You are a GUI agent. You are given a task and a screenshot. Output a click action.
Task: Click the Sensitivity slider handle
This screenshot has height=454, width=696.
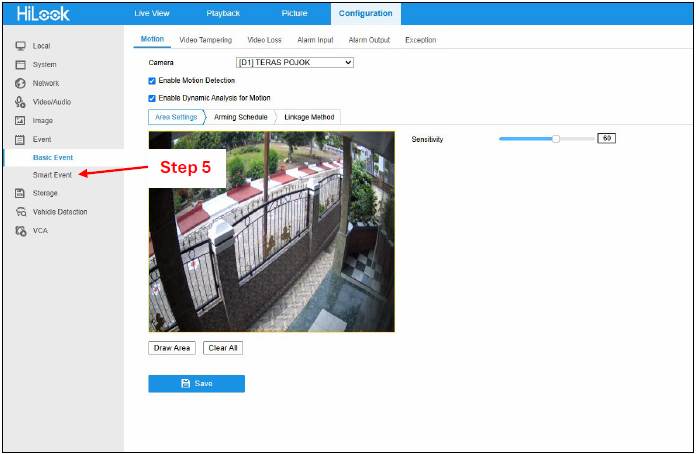point(555,139)
